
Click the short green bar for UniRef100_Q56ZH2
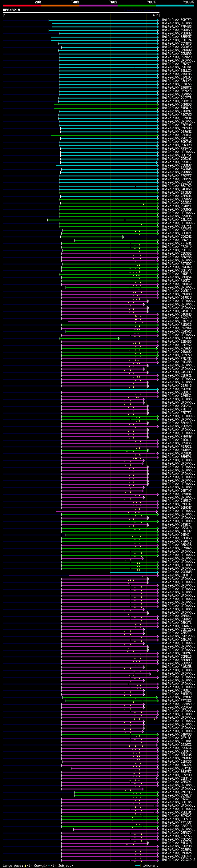[x=93, y=237]
